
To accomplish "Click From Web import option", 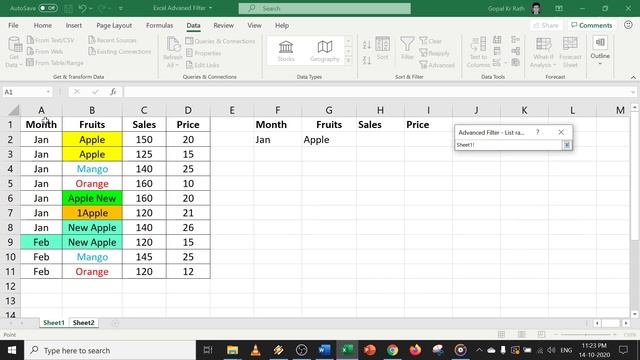I will (45, 51).
